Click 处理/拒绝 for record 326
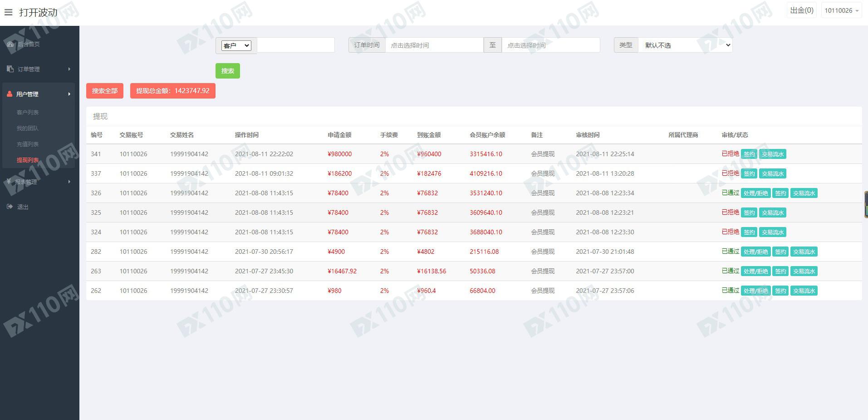 [756, 193]
